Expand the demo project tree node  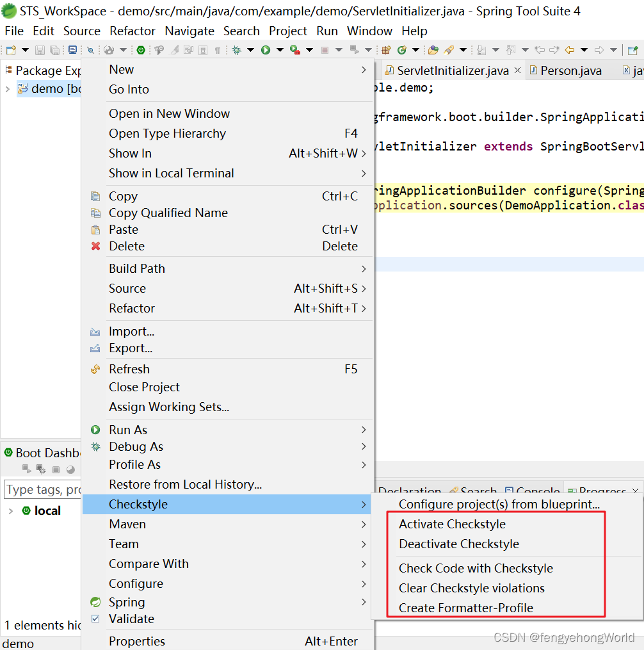coord(8,89)
